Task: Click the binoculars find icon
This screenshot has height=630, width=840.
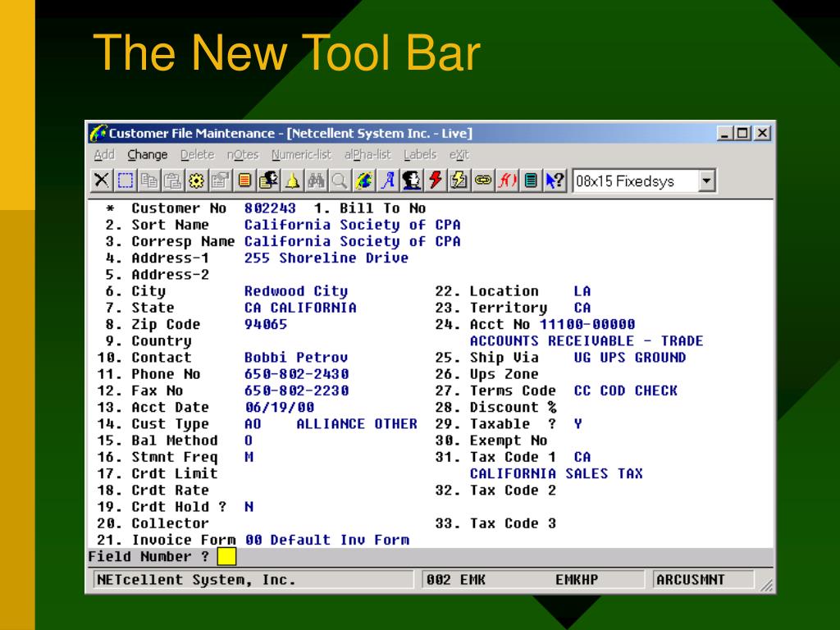Action: 316,180
